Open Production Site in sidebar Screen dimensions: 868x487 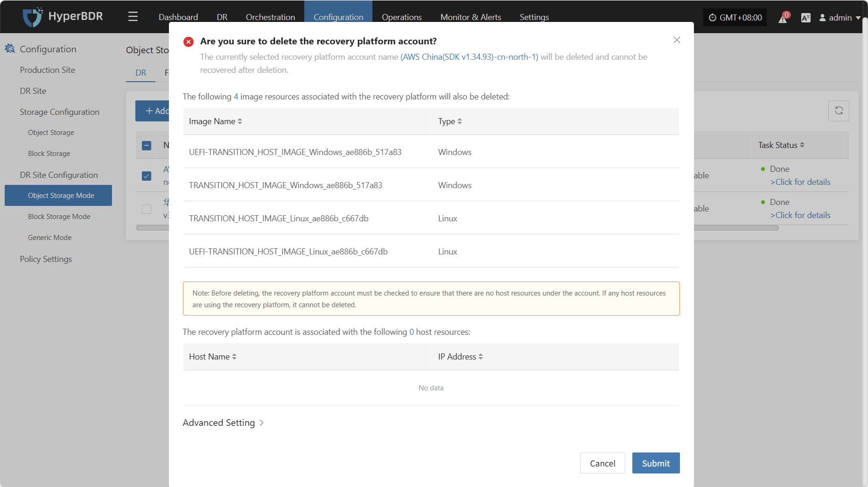click(48, 70)
